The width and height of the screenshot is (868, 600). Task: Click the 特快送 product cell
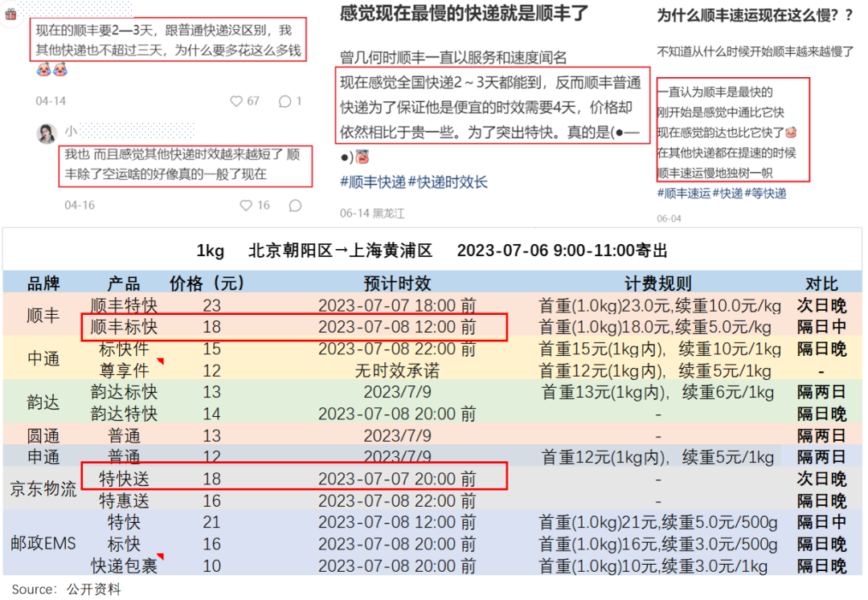tap(124, 479)
